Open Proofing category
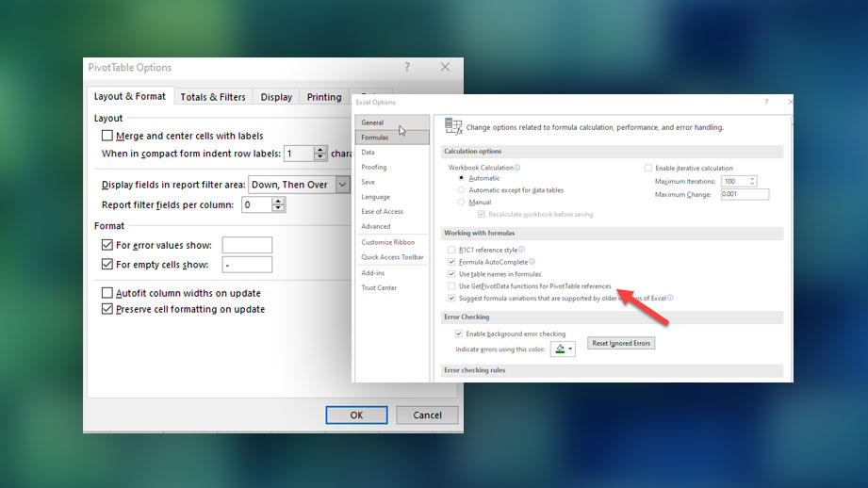 tap(392, 167)
